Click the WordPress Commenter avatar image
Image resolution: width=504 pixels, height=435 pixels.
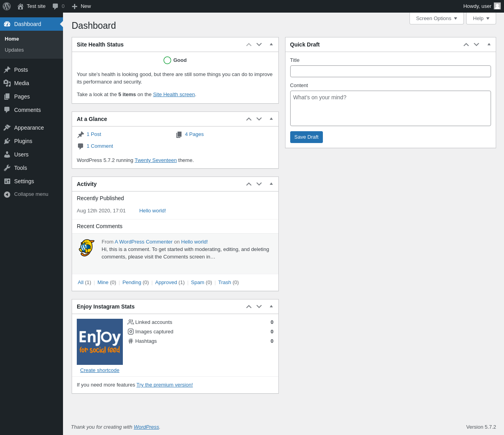[x=87, y=248]
